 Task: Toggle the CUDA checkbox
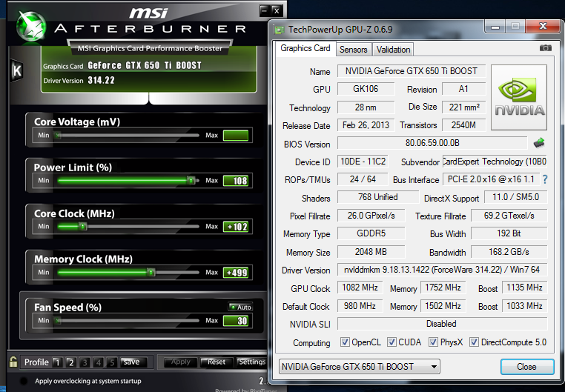point(391,342)
